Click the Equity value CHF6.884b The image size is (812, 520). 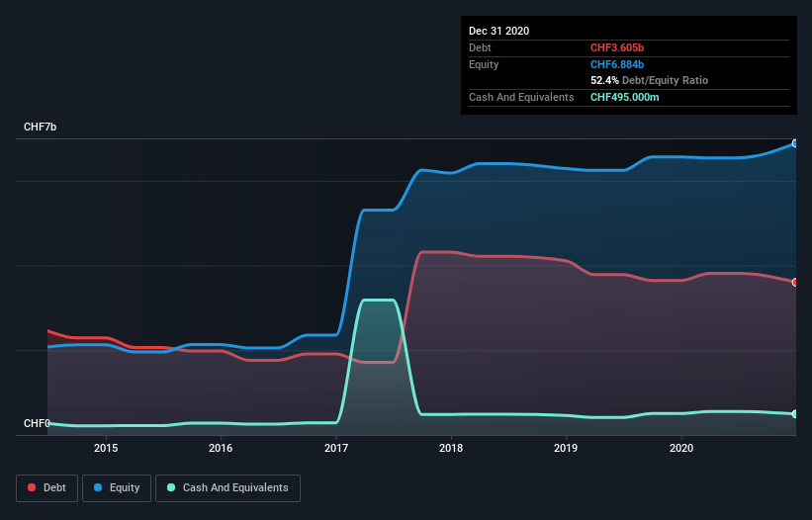coord(617,64)
